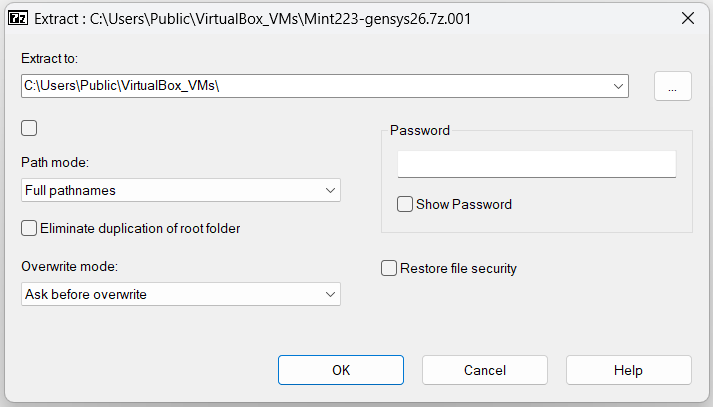This screenshot has height=407, width=713.
Task: Focus the Password input box
Action: point(537,164)
